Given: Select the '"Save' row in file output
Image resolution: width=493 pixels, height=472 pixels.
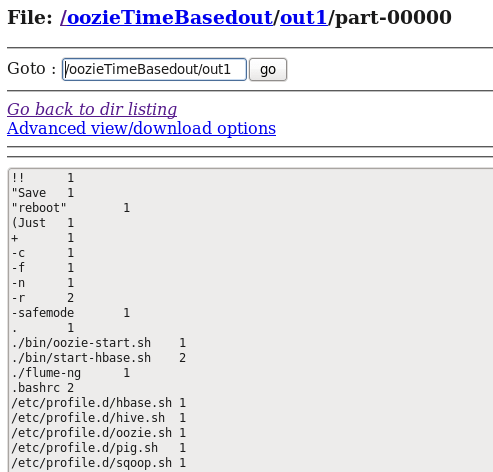Looking at the screenshot, I should pyautogui.click(x=43, y=193).
